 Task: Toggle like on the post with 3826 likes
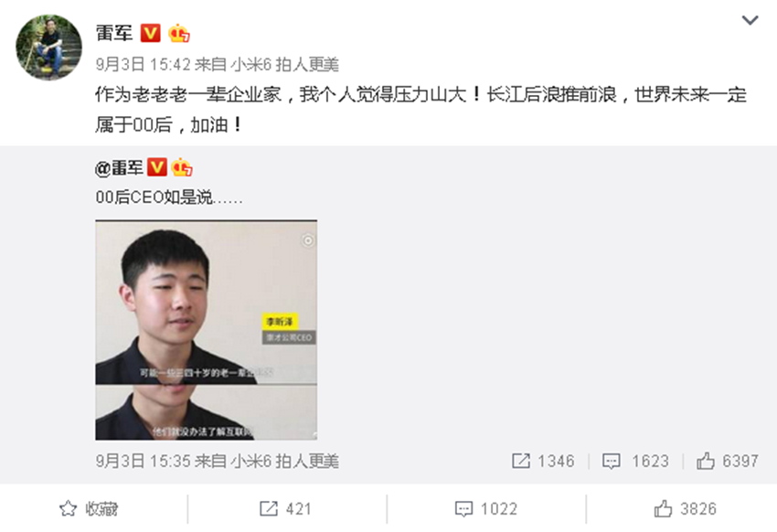(686, 509)
